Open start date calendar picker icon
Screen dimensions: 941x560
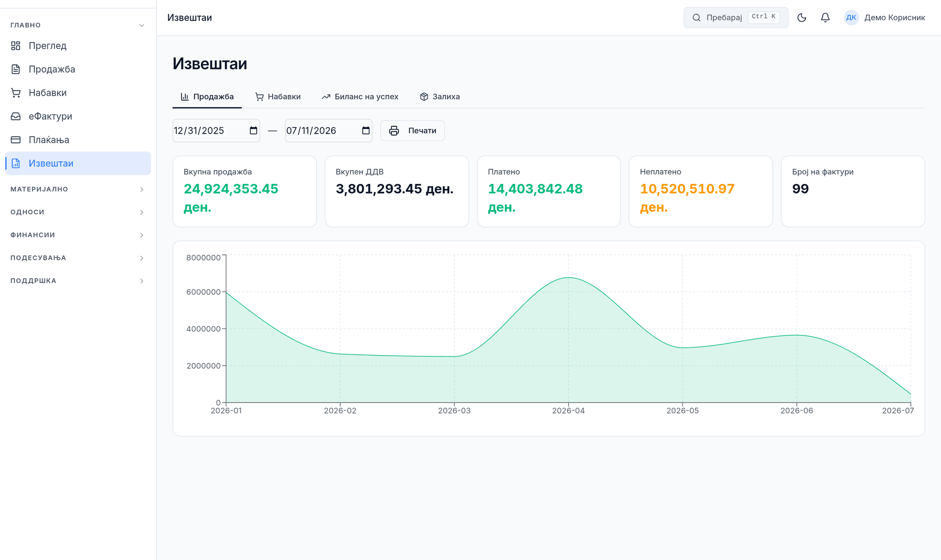click(x=253, y=130)
